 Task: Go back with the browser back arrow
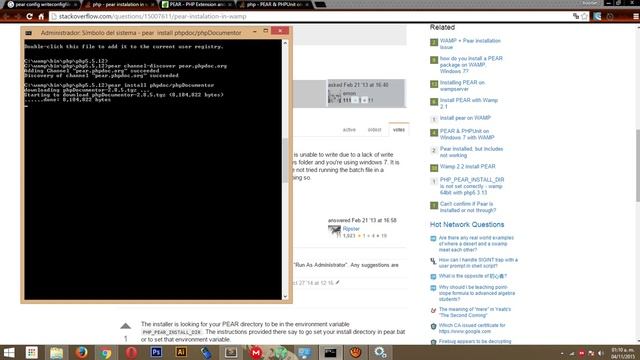(6, 16)
